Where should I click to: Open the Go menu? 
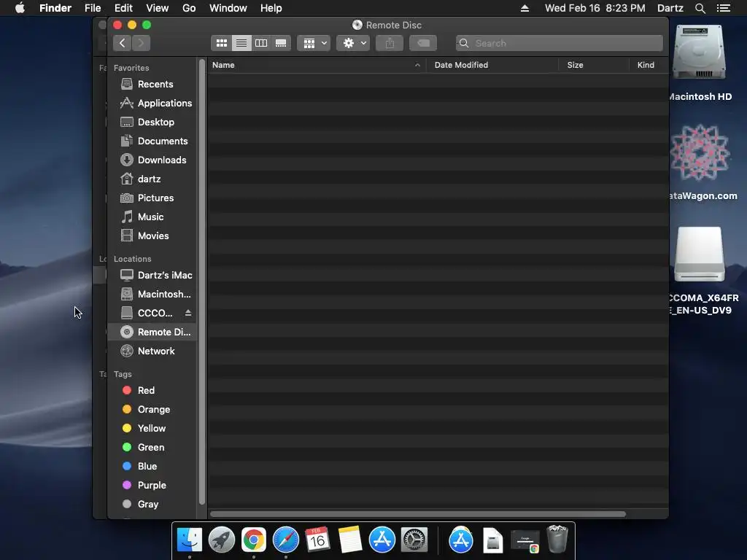pos(189,8)
